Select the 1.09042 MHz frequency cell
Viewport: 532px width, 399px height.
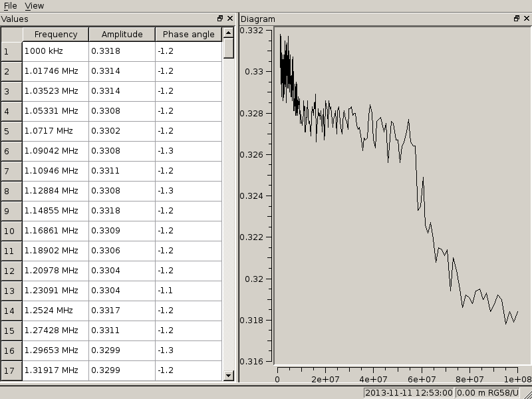click(x=56, y=152)
